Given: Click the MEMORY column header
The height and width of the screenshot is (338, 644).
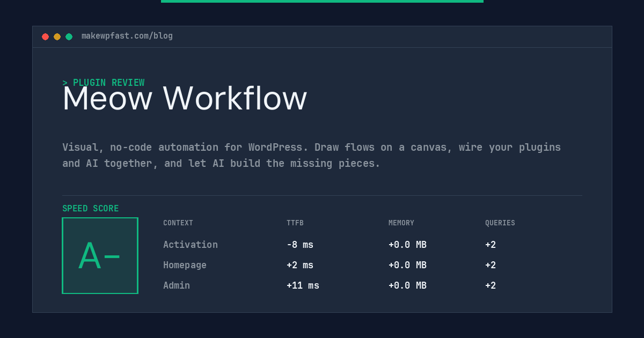Looking at the screenshot, I should pos(401,223).
